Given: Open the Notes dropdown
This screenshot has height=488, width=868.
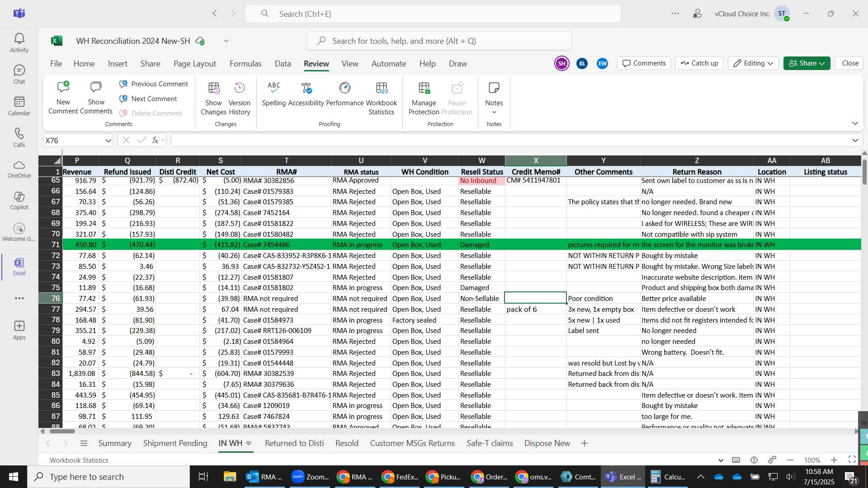Looking at the screenshot, I should (x=494, y=98).
